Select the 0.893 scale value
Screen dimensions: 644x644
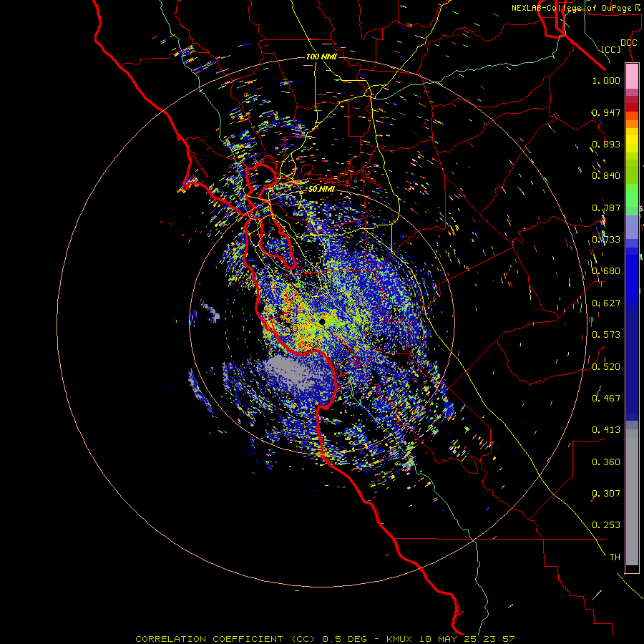click(x=606, y=144)
